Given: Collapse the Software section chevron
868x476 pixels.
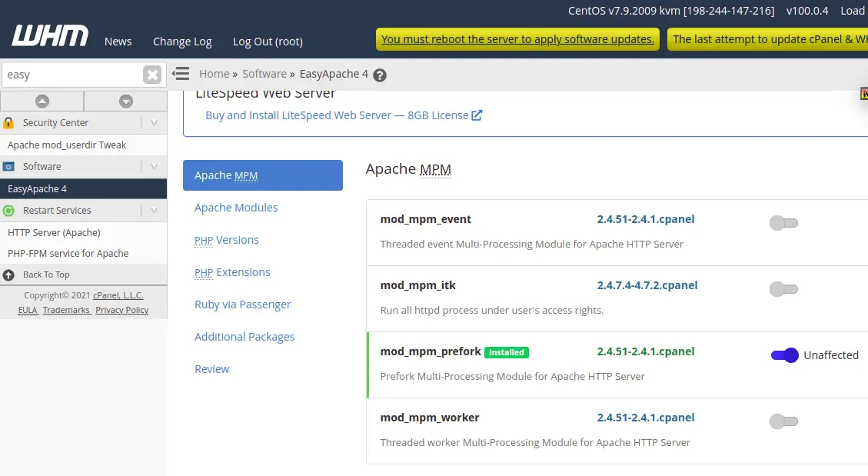Looking at the screenshot, I should (154, 167).
